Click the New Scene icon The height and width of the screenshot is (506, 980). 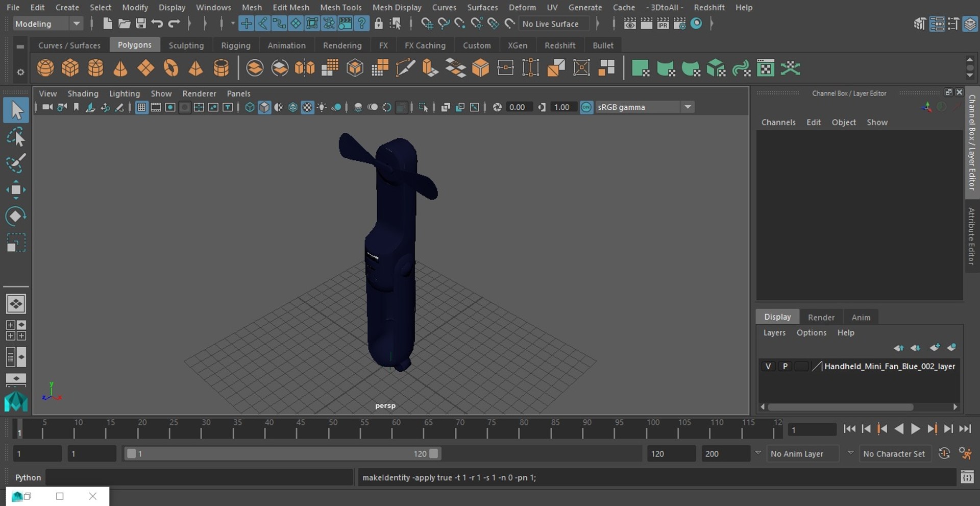pyautogui.click(x=107, y=23)
